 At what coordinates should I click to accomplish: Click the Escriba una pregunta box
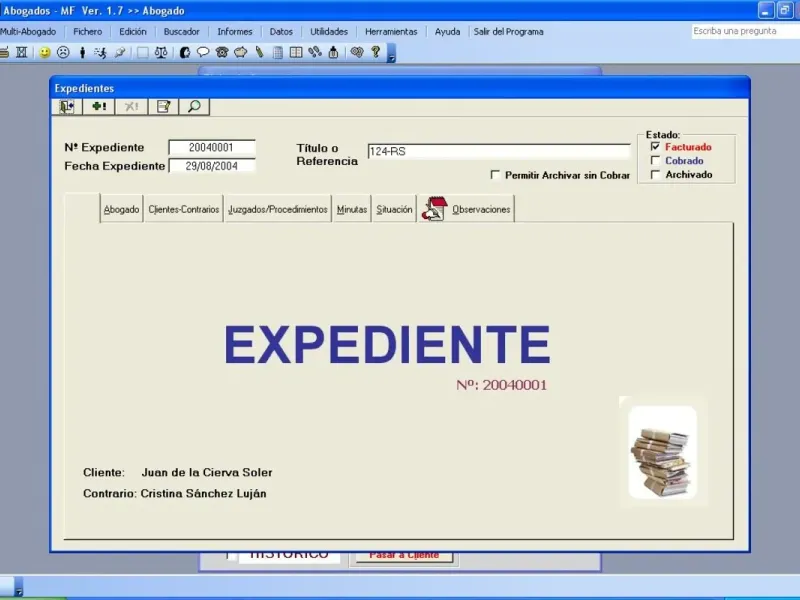745,31
